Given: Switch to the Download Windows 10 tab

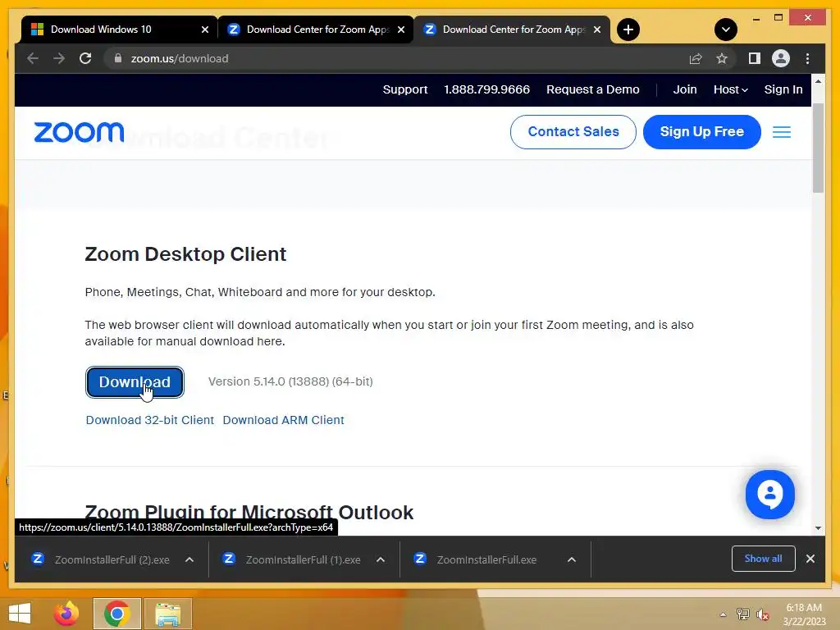Looking at the screenshot, I should [x=118, y=30].
